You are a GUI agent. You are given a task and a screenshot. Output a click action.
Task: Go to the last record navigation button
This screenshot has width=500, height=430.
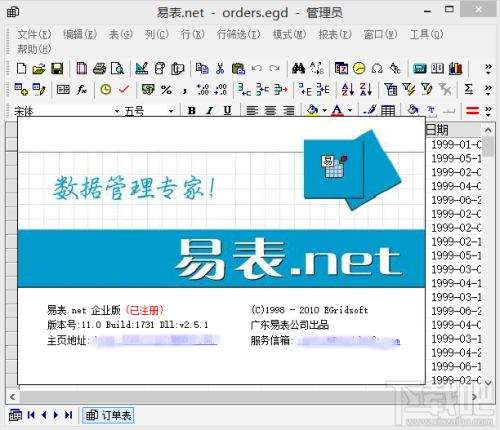(x=68, y=415)
